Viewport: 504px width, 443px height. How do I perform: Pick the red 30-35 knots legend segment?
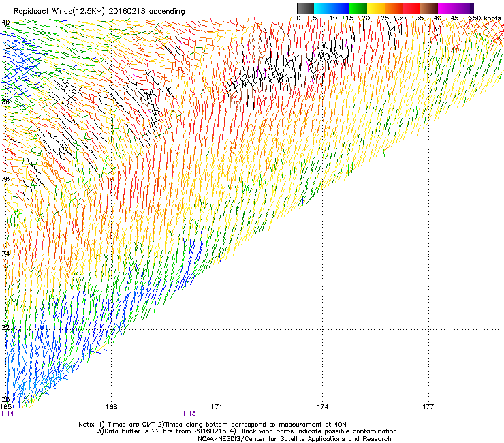pos(411,8)
